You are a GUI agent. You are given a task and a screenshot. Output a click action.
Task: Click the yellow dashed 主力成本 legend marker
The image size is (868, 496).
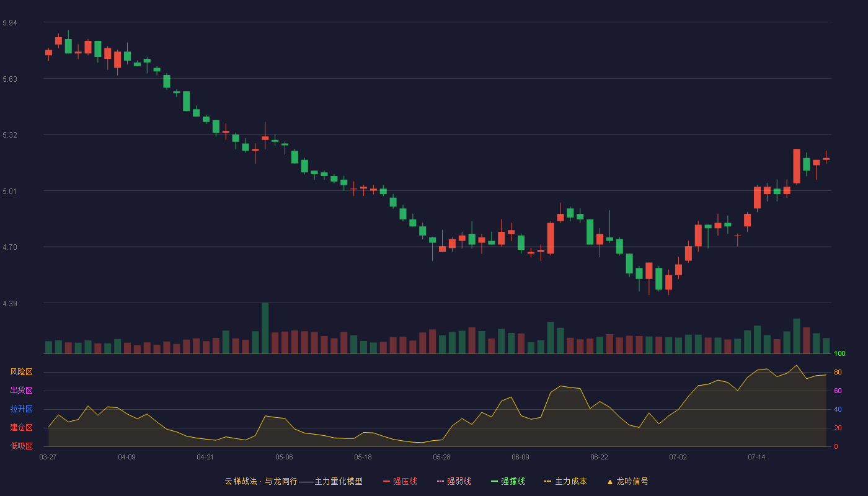tap(547, 481)
